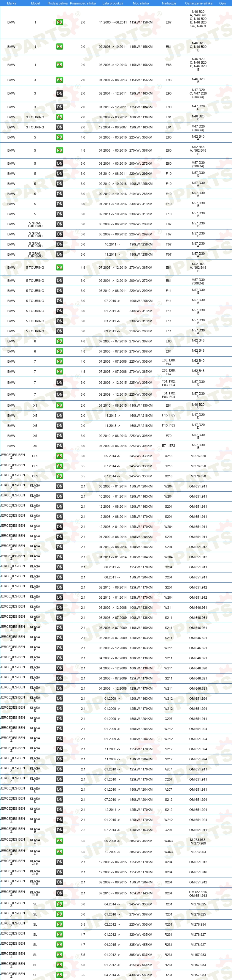
Task: Select the PB fuel icon in the BMW 3 E93 row
Action: point(60,80)
